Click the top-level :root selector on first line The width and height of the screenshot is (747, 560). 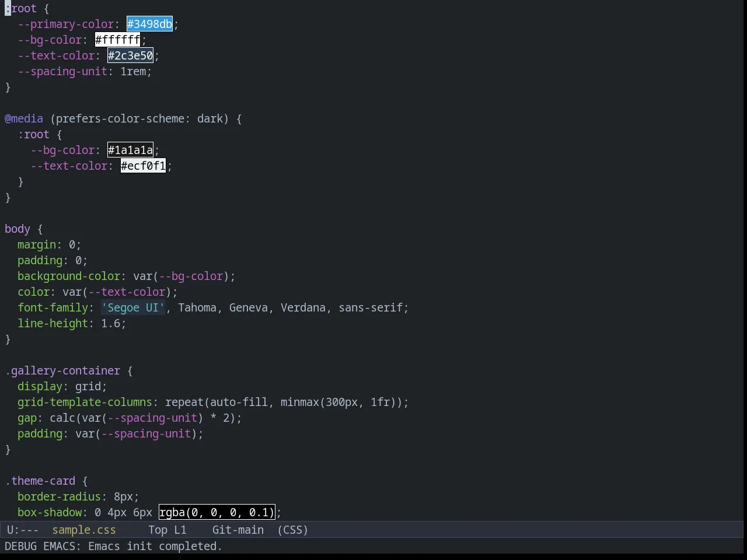[x=20, y=8]
